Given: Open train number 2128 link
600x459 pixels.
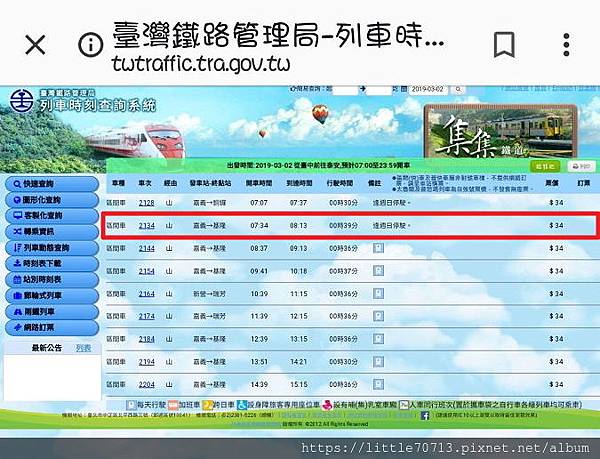Looking at the screenshot, I should pyautogui.click(x=147, y=203).
